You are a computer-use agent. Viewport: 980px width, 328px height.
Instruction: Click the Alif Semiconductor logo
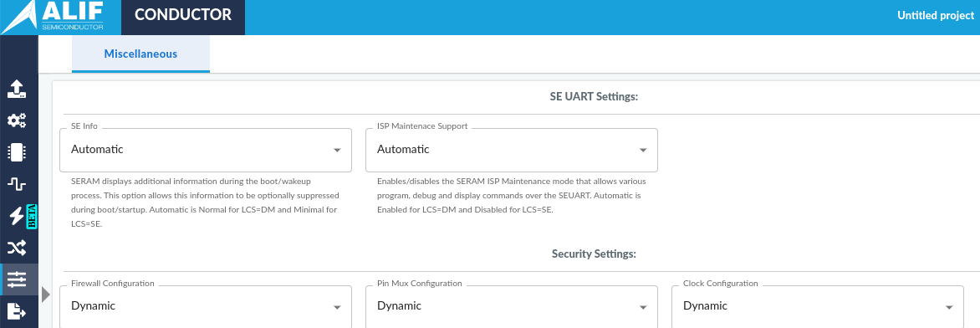pyautogui.click(x=54, y=17)
